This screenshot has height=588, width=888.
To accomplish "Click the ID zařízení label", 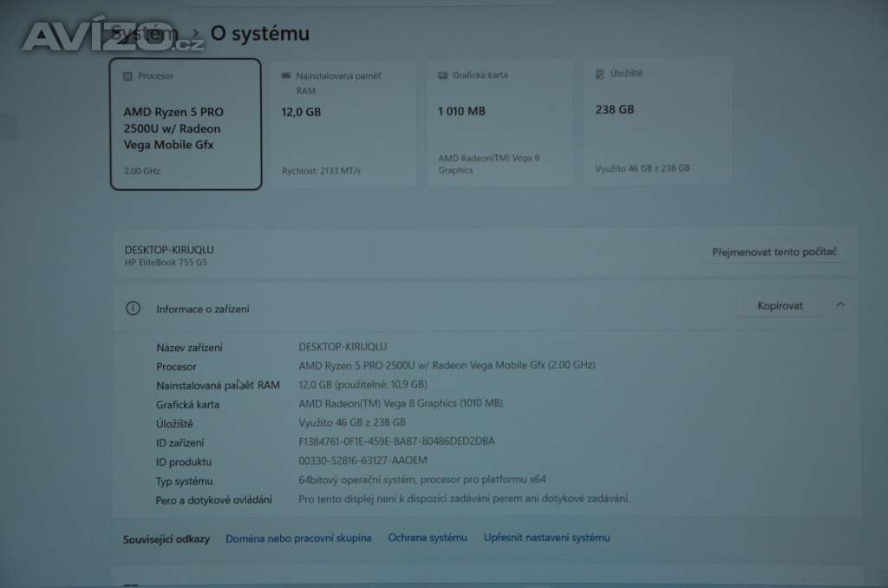I will [180, 443].
